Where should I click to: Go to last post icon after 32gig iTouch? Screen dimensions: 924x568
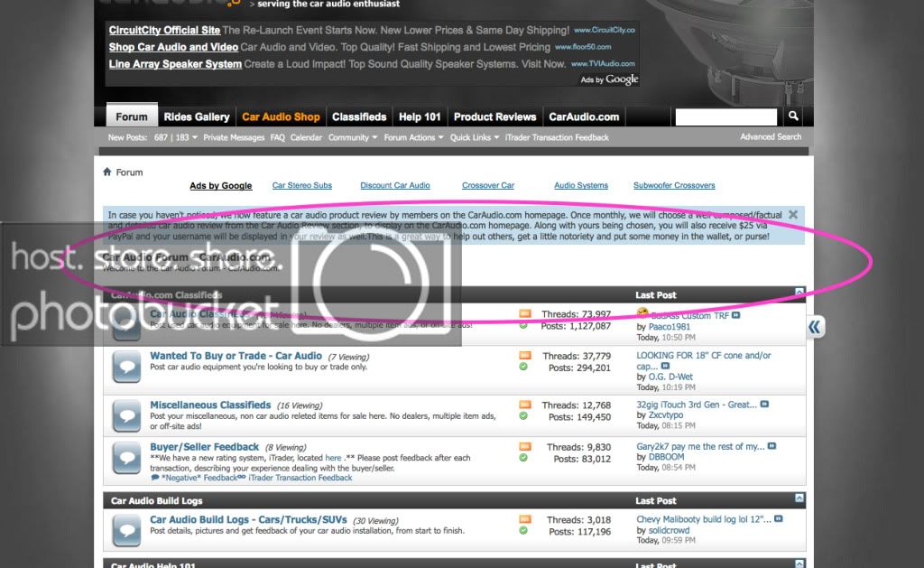coord(764,404)
